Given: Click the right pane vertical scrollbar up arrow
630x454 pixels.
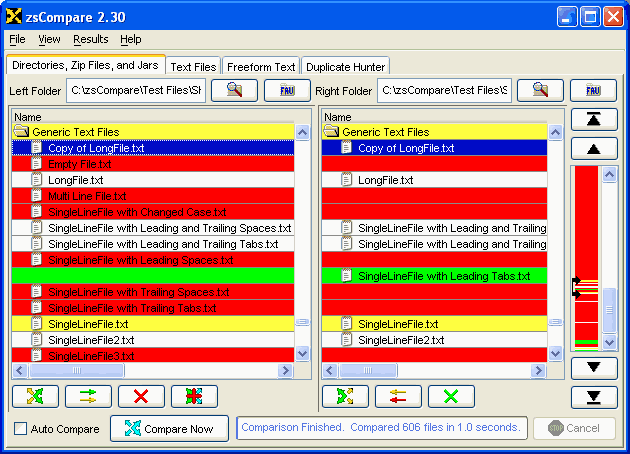Looking at the screenshot, I should [556, 132].
